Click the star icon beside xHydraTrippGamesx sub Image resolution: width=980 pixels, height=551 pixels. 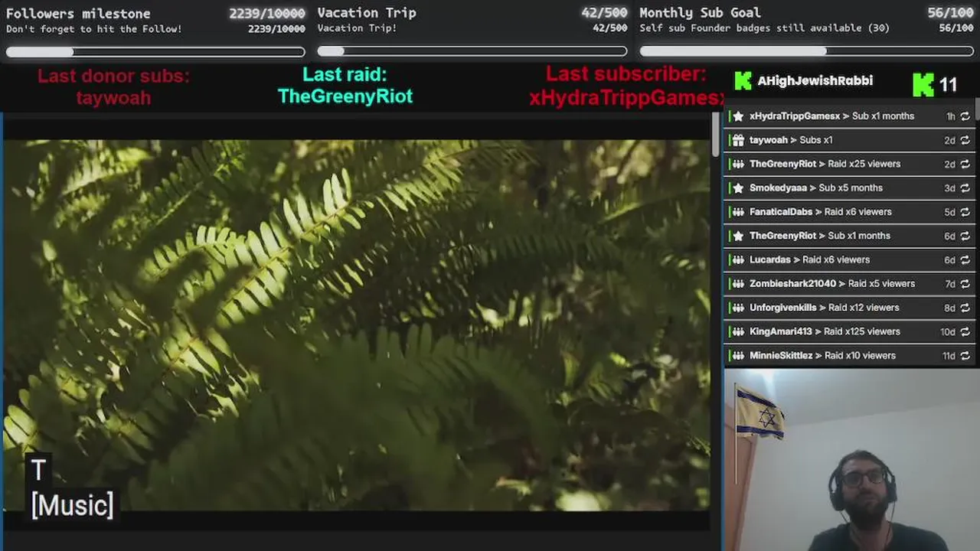[738, 116]
